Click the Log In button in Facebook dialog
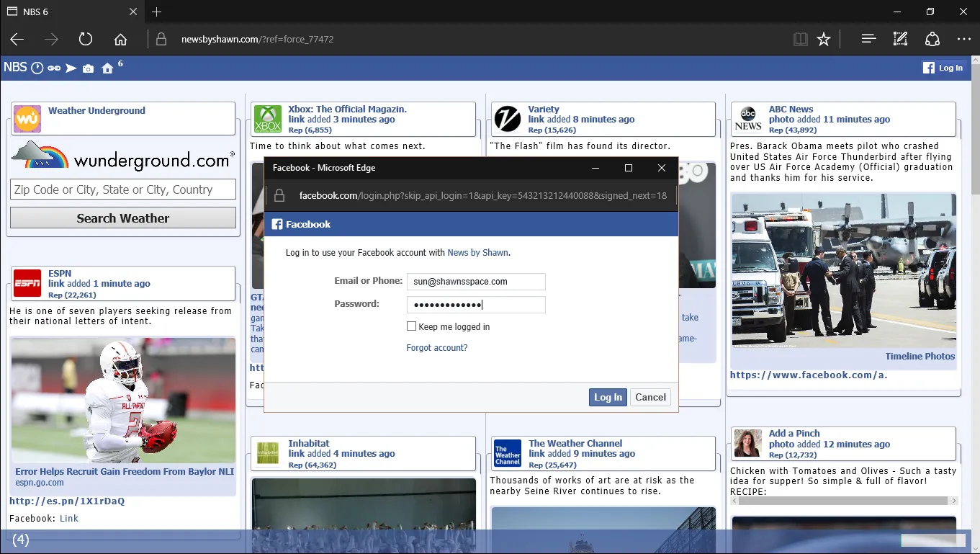This screenshot has width=980, height=554. pyautogui.click(x=608, y=397)
